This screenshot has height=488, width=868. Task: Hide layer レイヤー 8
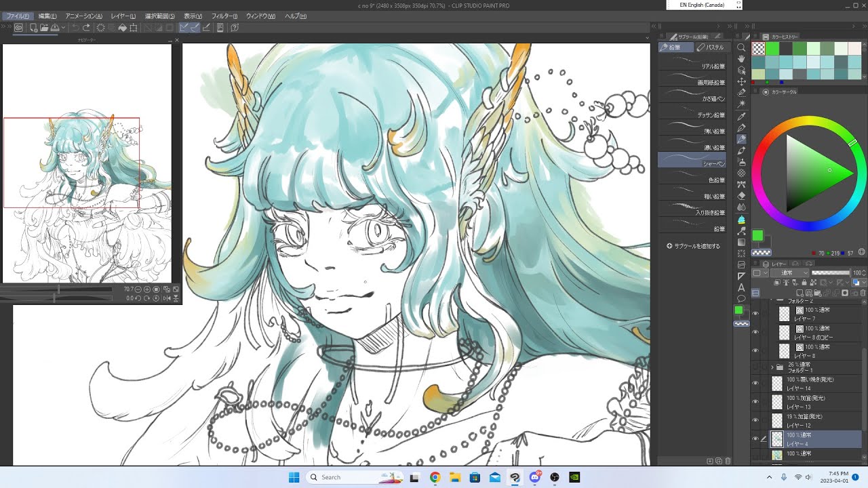[755, 350]
